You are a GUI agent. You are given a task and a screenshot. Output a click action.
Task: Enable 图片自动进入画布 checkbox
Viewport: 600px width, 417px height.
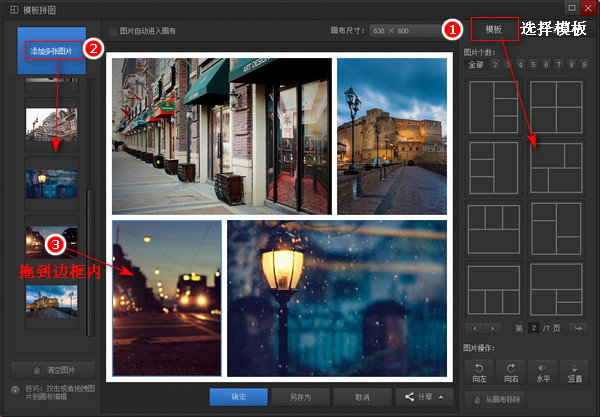point(113,31)
